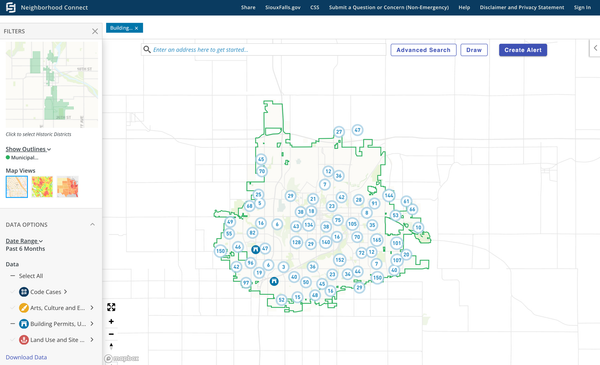Select the orange density map view thumbnail
The image size is (600, 365).
(x=68, y=187)
